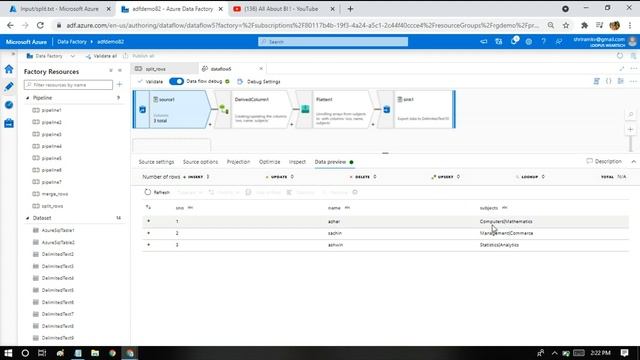Click the Azure Search box

pyautogui.click(x=333, y=42)
